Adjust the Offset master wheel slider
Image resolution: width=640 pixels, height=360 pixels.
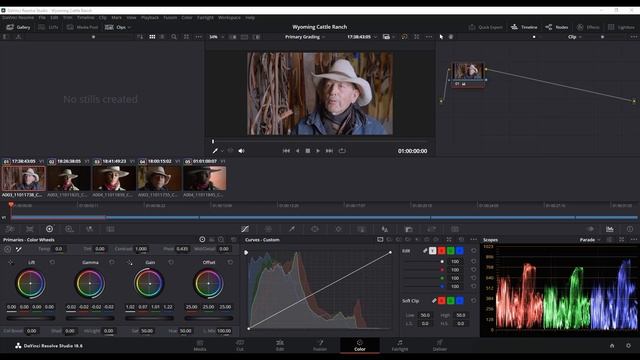point(209,318)
